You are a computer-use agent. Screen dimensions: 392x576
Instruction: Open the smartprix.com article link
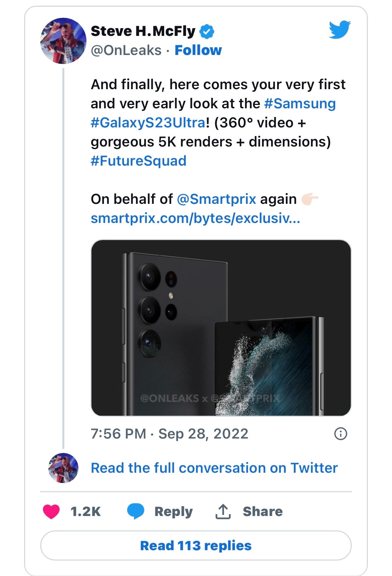[x=195, y=218]
